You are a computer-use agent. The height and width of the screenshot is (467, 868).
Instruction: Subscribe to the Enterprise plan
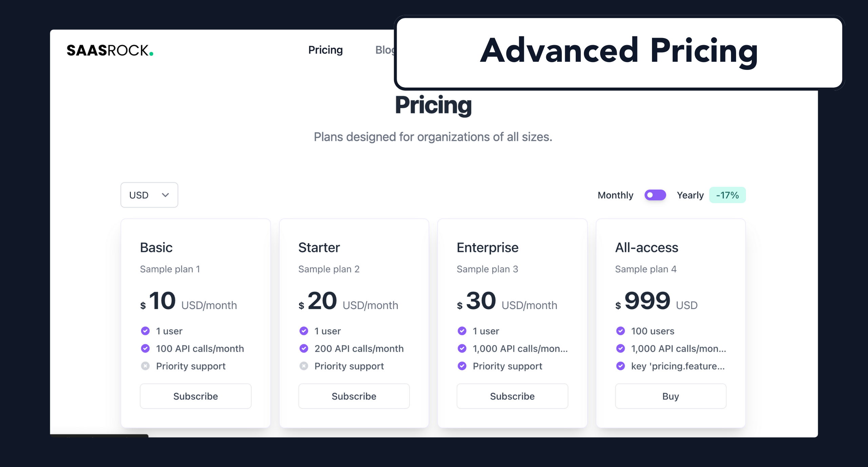(512, 396)
